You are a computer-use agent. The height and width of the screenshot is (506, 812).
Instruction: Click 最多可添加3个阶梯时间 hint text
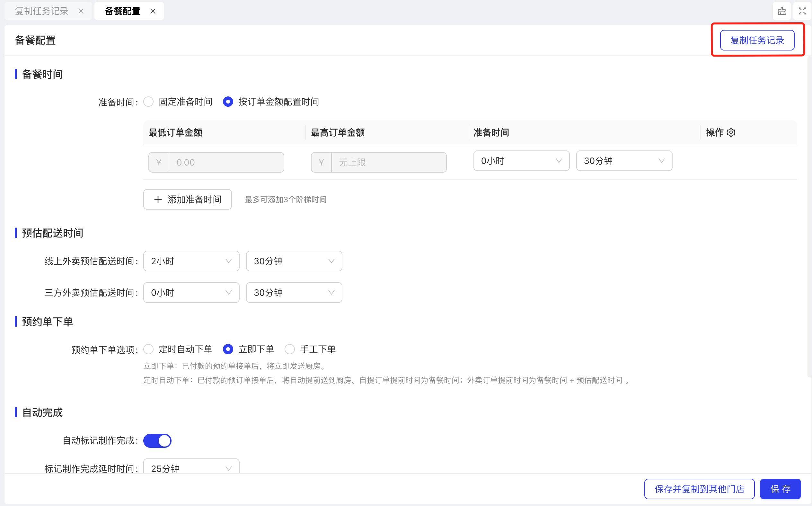click(286, 200)
